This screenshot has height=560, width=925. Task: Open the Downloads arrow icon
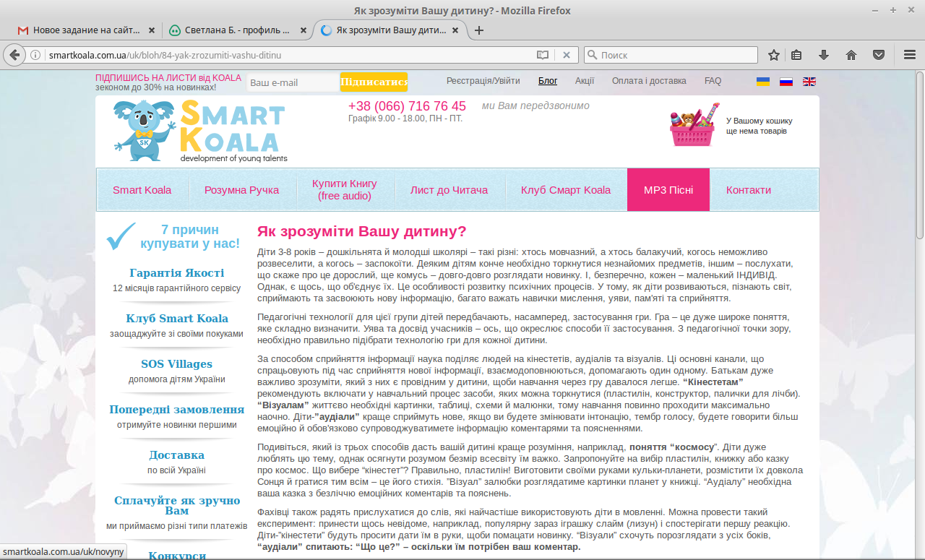click(823, 55)
